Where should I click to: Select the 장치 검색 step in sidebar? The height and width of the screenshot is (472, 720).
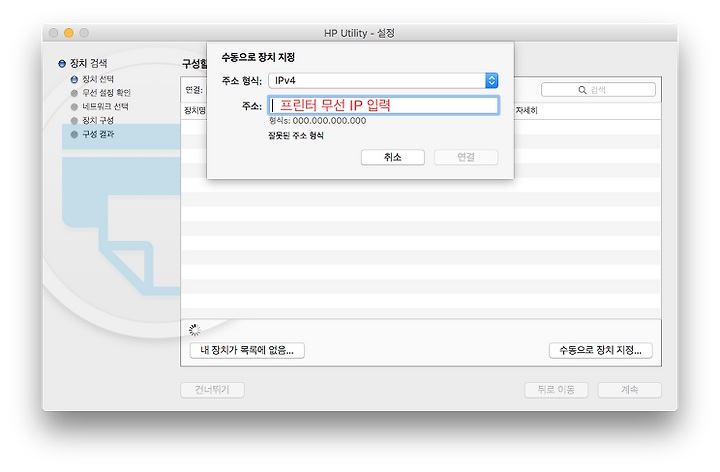83,63
